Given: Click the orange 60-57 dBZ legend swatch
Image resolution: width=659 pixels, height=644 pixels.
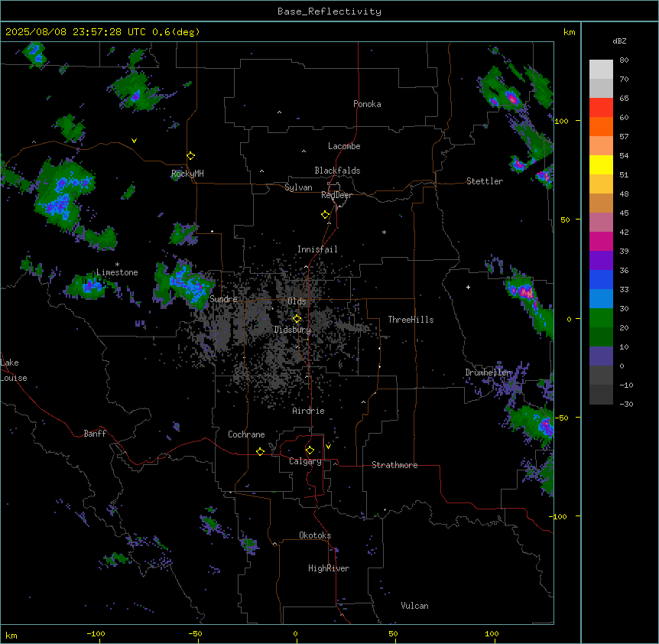Looking at the screenshot, I should (601, 126).
